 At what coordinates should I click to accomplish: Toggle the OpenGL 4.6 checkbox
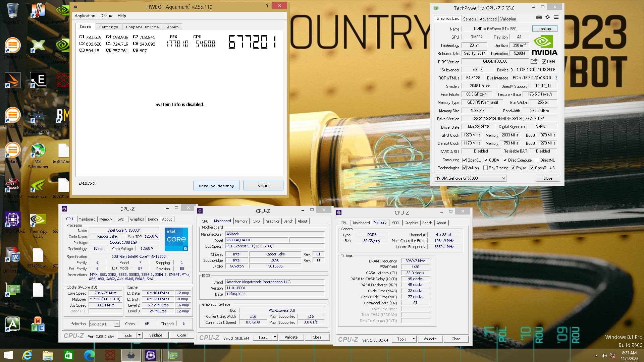tap(532, 168)
